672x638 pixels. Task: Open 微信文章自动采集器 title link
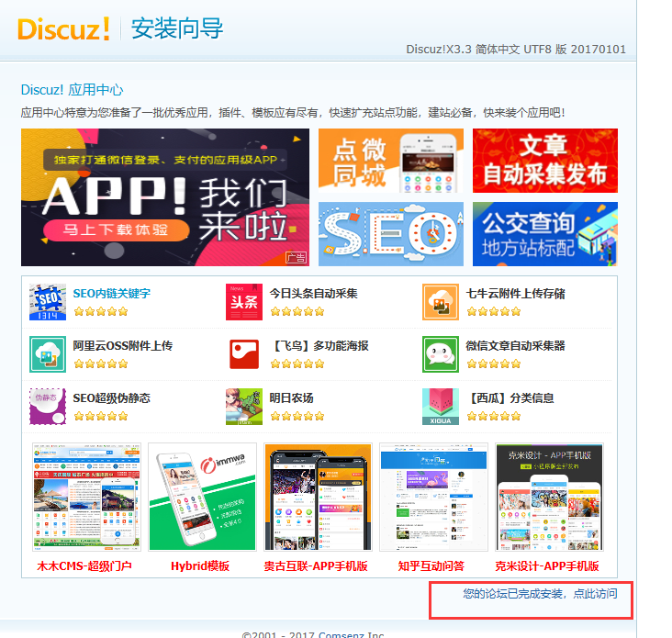pos(515,346)
